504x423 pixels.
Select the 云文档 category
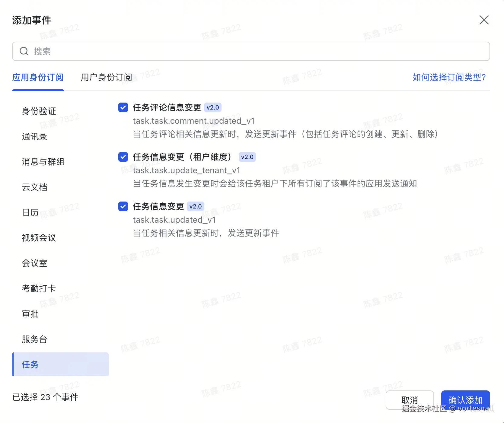34,187
